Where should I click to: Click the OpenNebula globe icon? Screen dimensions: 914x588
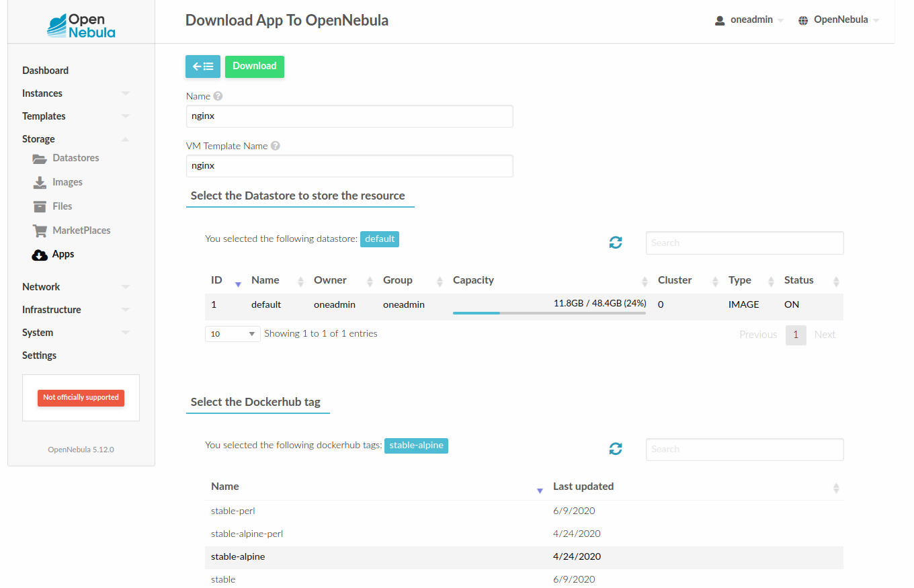click(803, 21)
